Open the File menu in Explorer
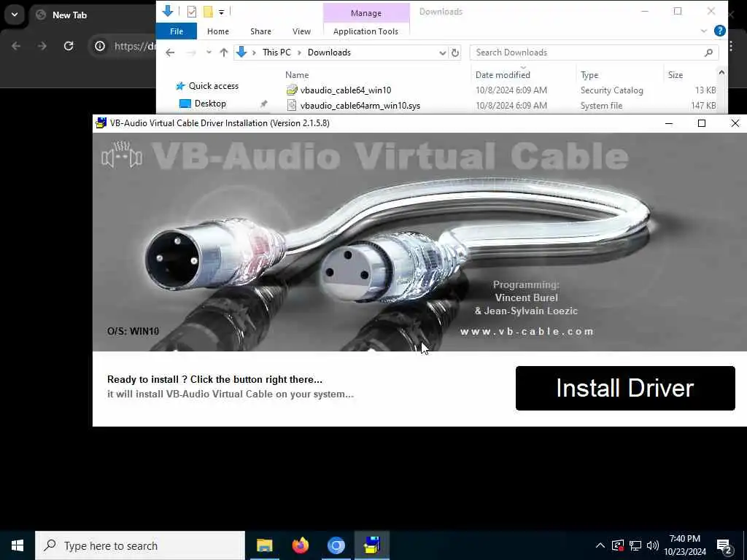The image size is (747, 560). pyautogui.click(x=177, y=31)
